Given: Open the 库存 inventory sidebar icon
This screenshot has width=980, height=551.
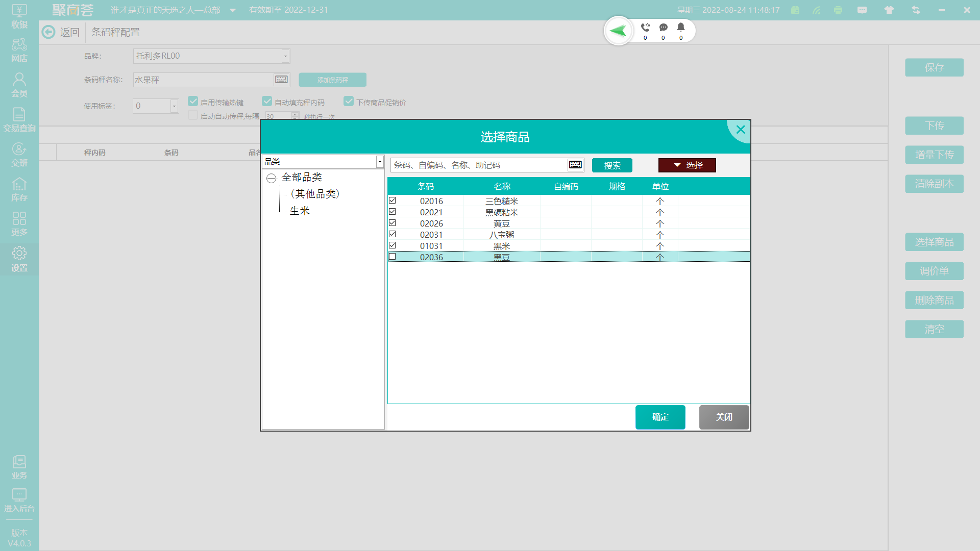Looking at the screenshot, I should [x=19, y=189].
